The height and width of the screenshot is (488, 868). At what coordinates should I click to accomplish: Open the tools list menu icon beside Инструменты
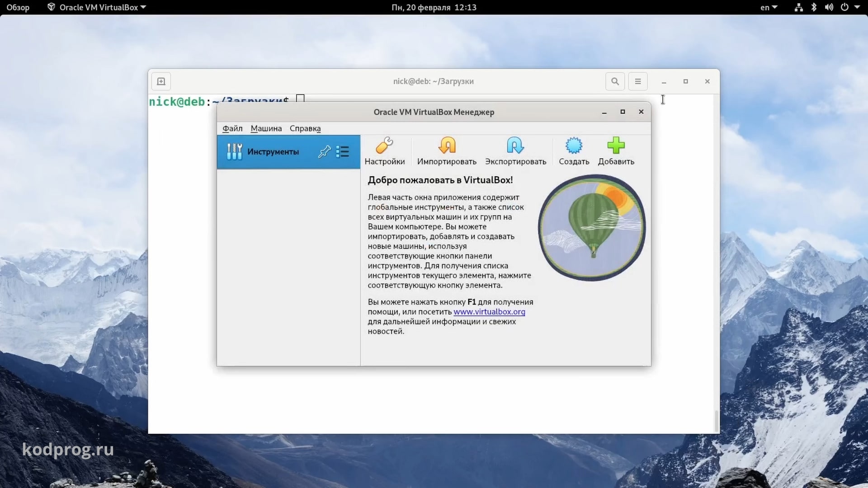click(343, 152)
